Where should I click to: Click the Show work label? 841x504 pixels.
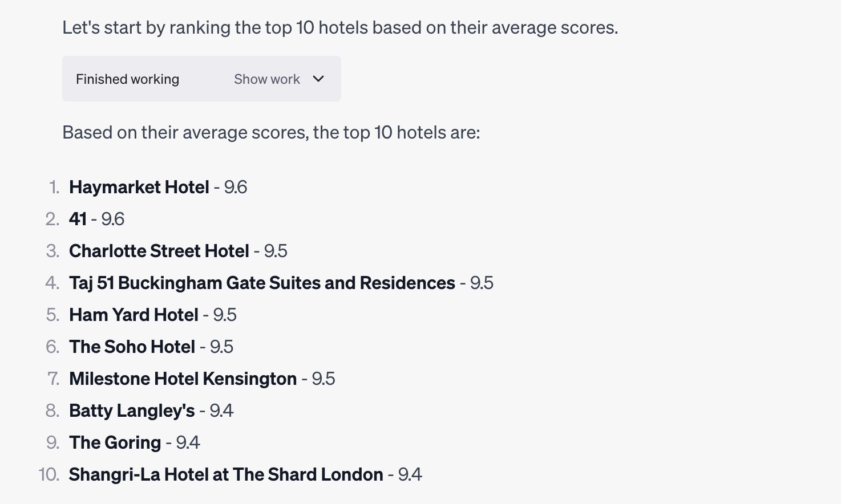(x=267, y=79)
